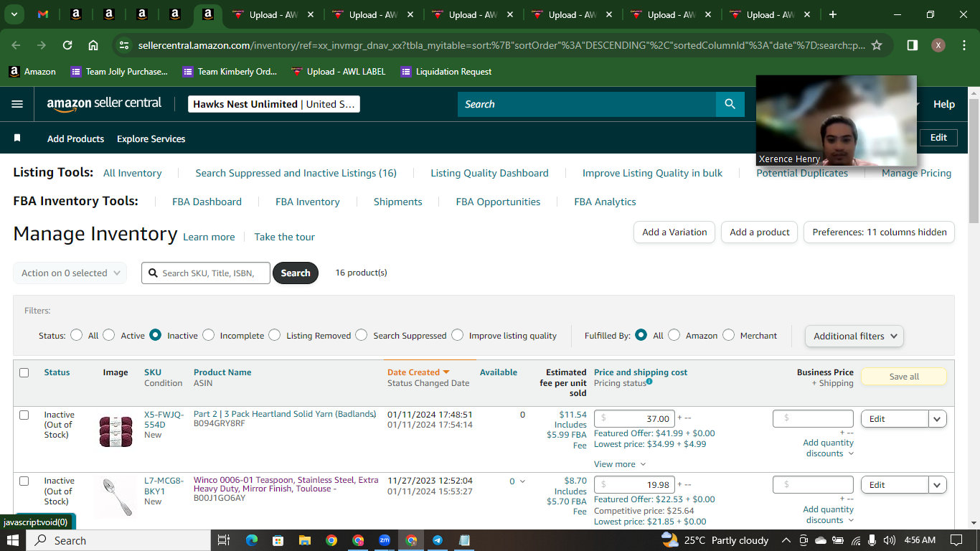Click the Amazon Seller Central logo
Viewport: 980px width, 551px height.
(x=105, y=104)
